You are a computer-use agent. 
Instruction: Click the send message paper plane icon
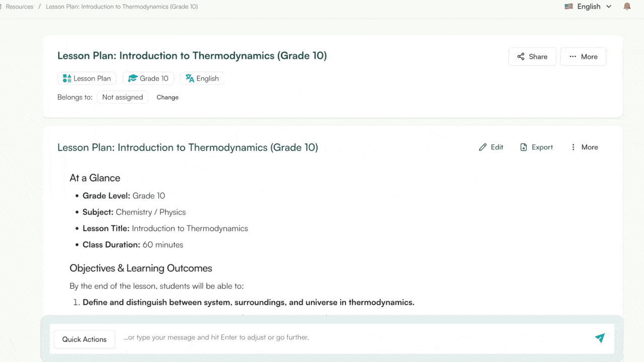(600, 338)
